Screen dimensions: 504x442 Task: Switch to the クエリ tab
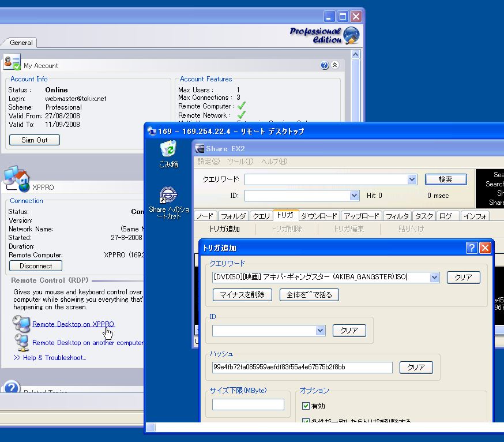coord(261,216)
